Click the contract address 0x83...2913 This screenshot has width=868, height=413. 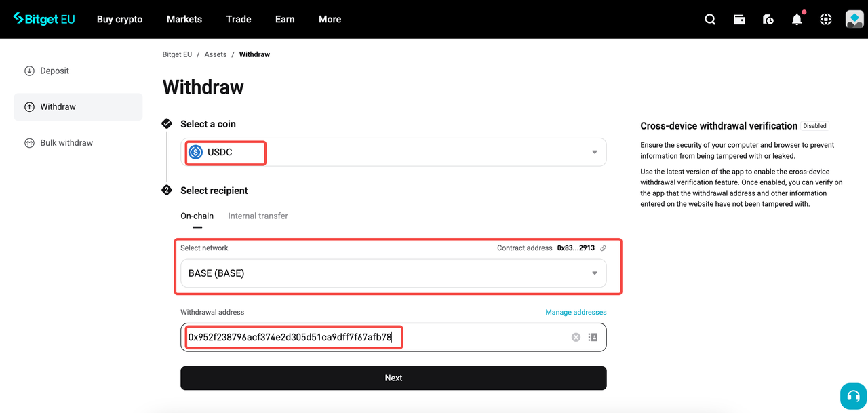576,248
